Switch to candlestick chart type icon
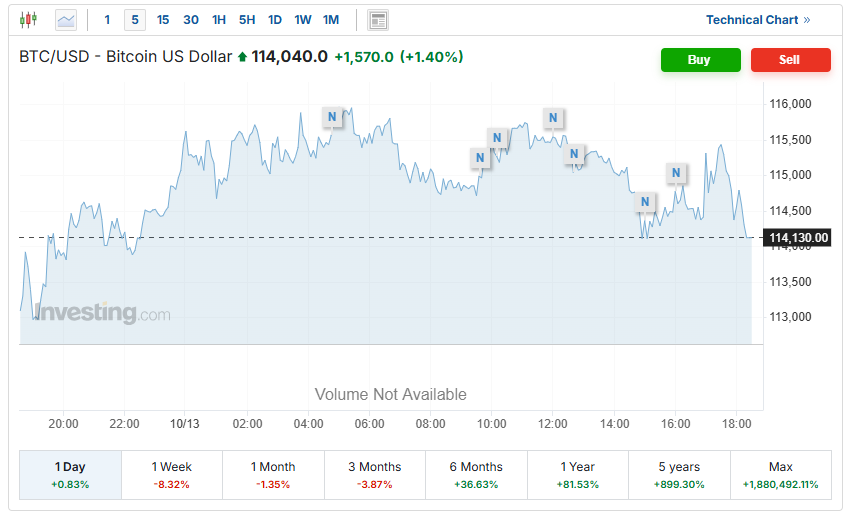 28,19
